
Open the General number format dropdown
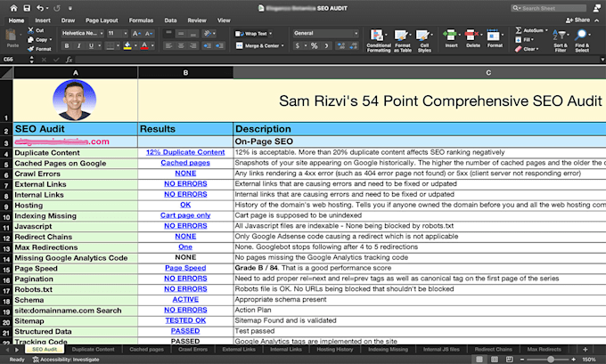356,34
